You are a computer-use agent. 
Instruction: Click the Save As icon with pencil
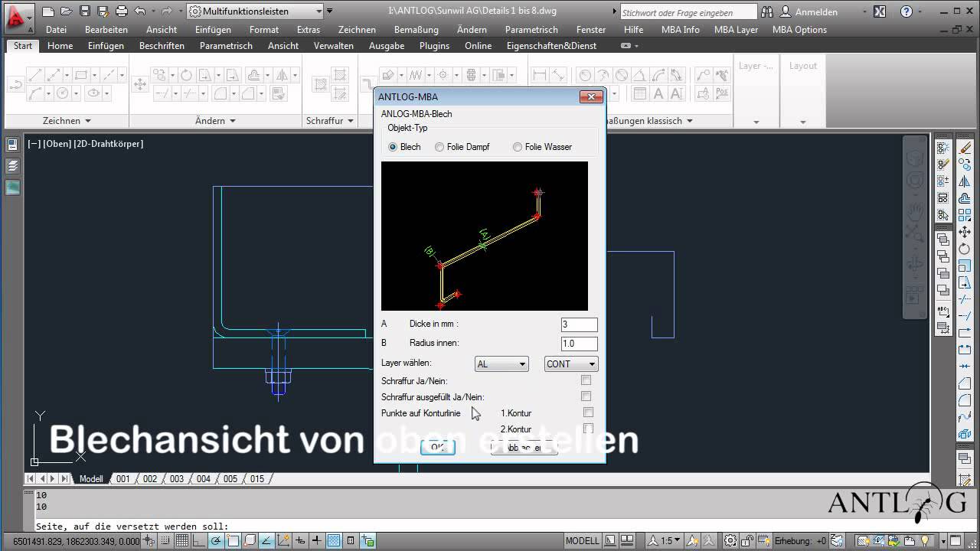(x=103, y=11)
